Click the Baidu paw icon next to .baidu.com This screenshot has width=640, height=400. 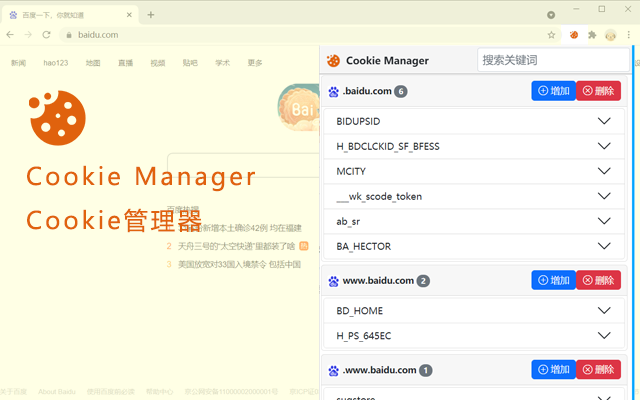tap(333, 91)
